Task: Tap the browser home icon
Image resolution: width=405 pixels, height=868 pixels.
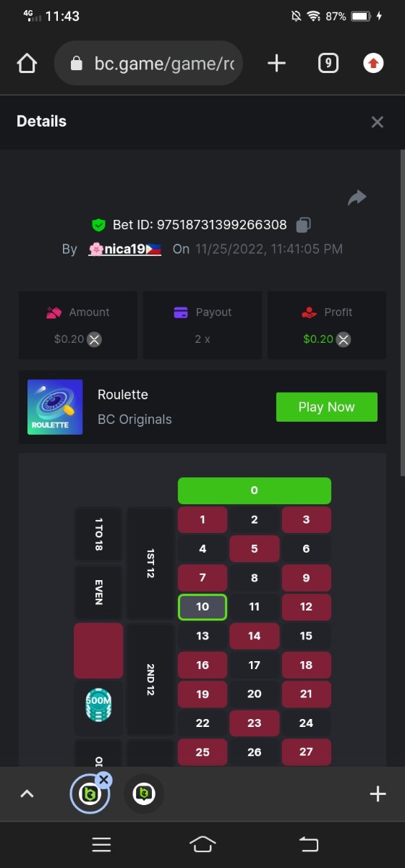Action: [x=27, y=64]
